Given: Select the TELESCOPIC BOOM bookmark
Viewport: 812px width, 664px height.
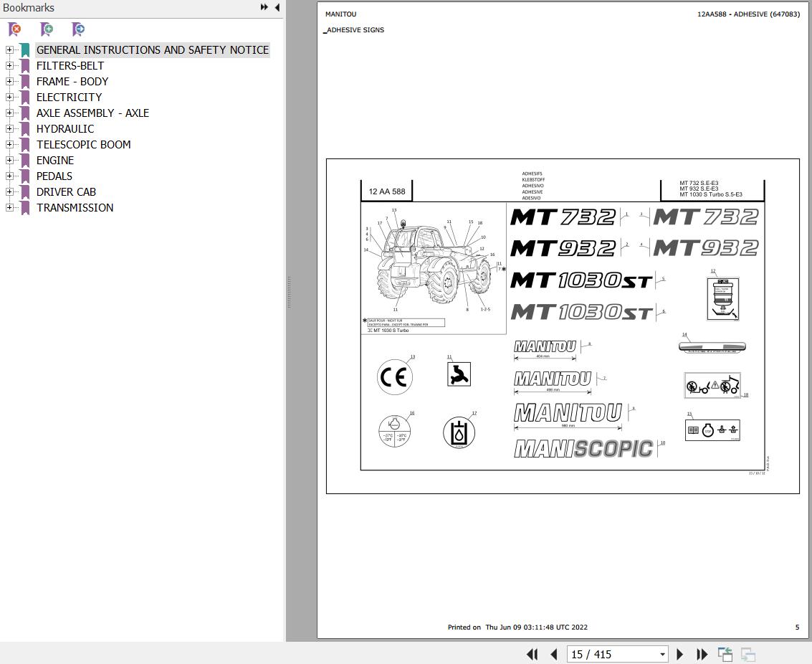Looking at the screenshot, I should tap(83, 145).
